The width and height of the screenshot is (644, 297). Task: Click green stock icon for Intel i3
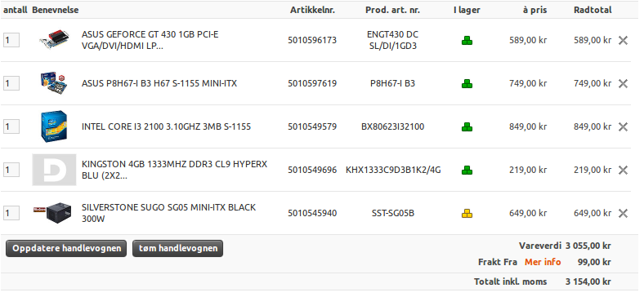[x=467, y=126]
